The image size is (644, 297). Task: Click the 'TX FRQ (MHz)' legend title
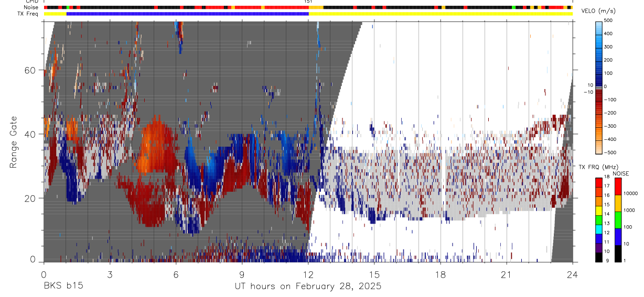(598, 167)
